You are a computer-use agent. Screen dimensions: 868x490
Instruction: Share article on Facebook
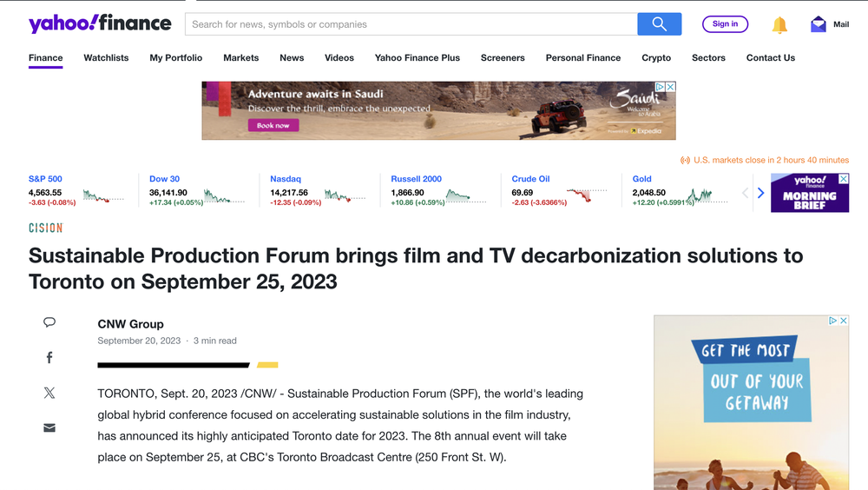pos(49,358)
